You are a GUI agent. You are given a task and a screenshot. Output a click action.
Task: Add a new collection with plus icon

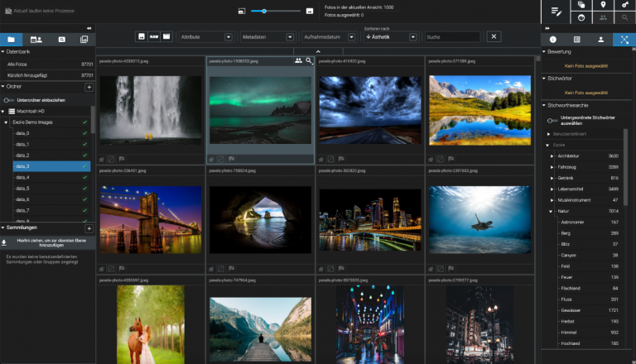pos(89,227)
